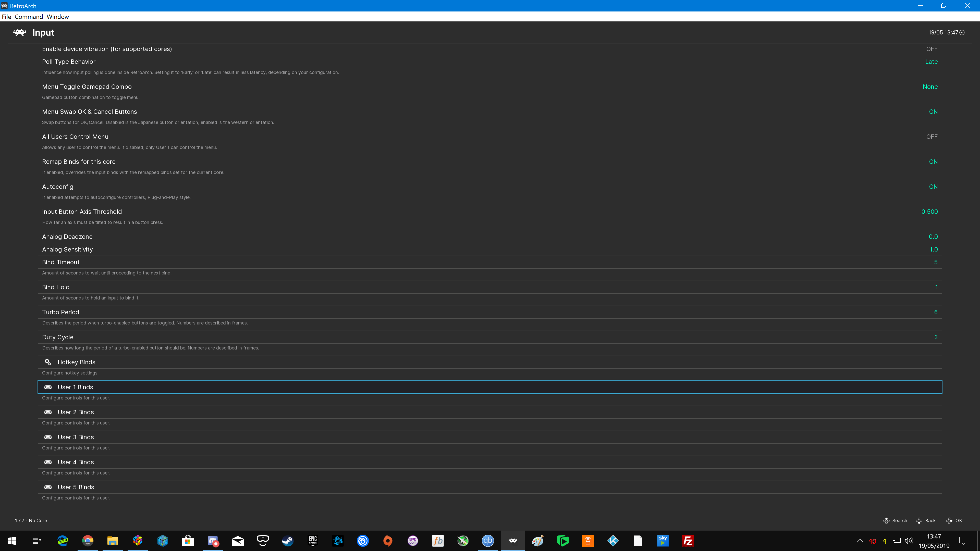The image size is (980, 551).
Task: Toggle Enable device vibration OFF value
Action: tap(932, 49)
